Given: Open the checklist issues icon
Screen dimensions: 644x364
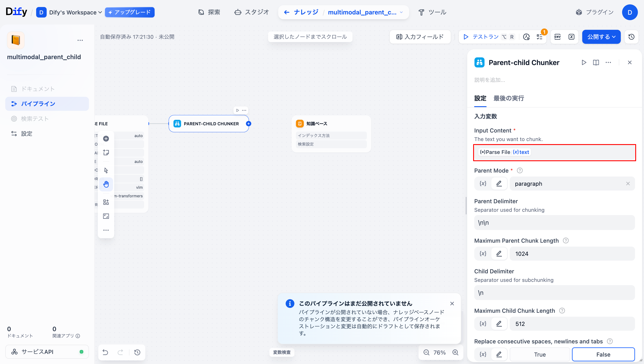Looking at the screenshot, I should (540, 37).
